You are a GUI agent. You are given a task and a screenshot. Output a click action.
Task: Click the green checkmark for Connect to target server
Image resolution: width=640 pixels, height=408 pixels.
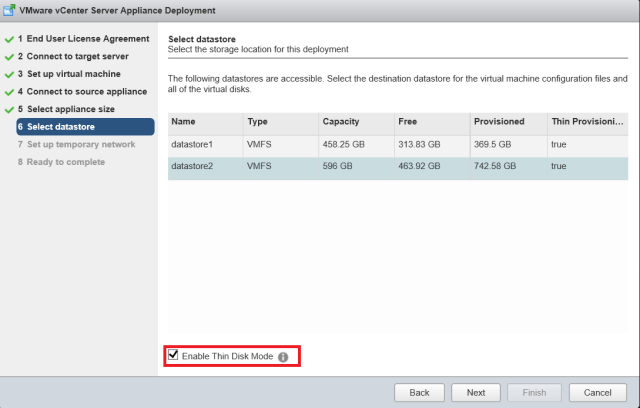point(9,57)
